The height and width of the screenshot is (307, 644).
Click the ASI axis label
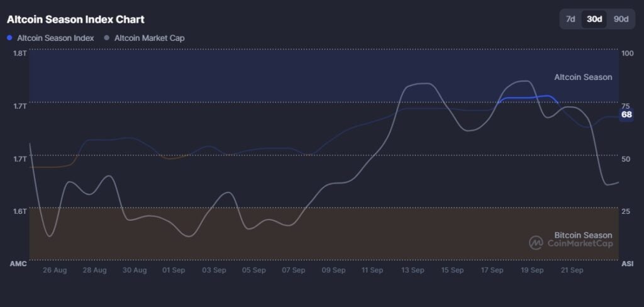(x=627, y=264)
